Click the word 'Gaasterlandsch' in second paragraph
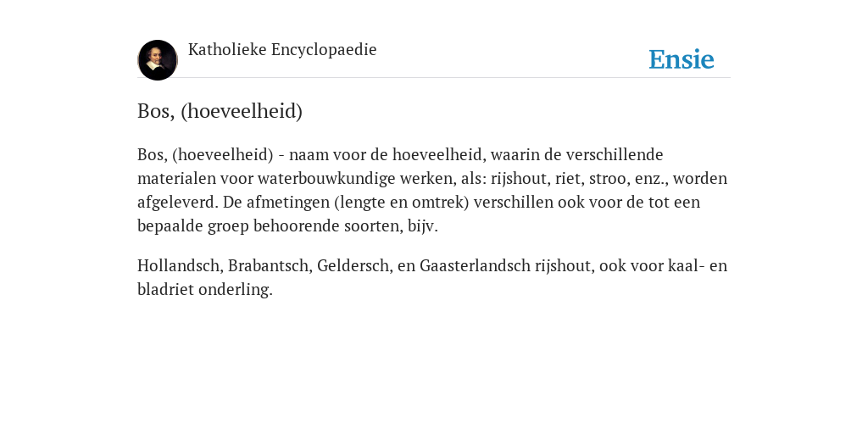The height and width of the screenshot is (434, 868). point(475,265)
